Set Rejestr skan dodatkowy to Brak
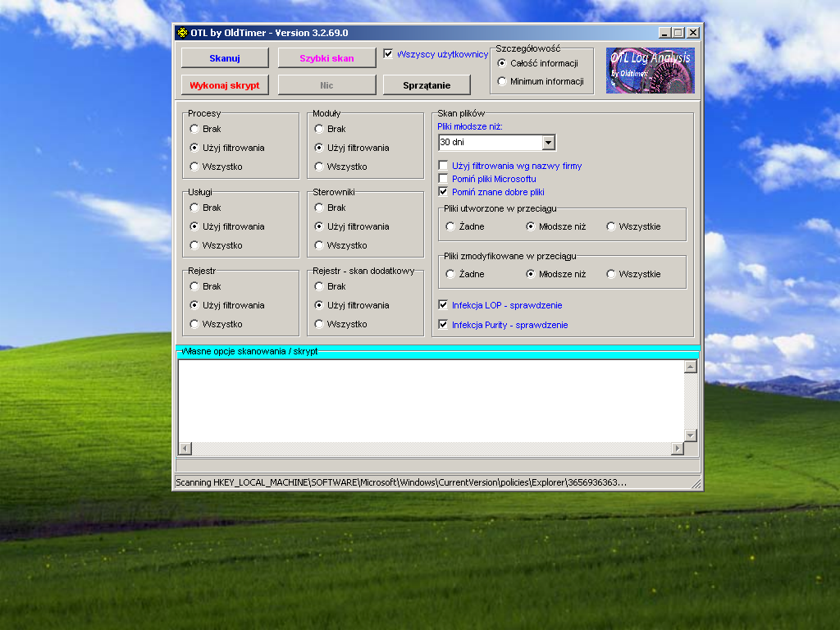Image resolution: width=840 pixels, height=630 pixels. click(x=319, y=286)
